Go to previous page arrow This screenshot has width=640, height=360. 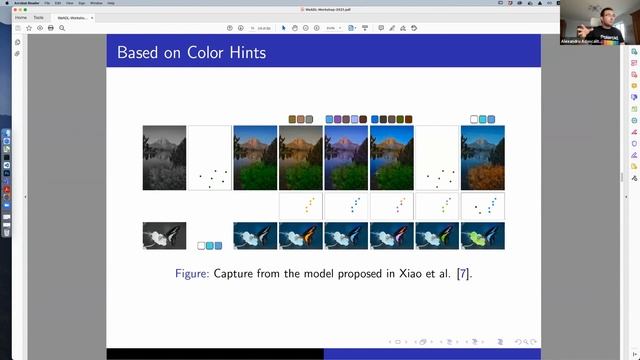[230, 28]
